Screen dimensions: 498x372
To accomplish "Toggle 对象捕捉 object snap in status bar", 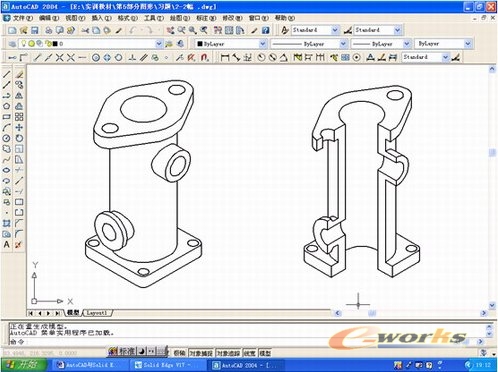I will coord(201,353).
